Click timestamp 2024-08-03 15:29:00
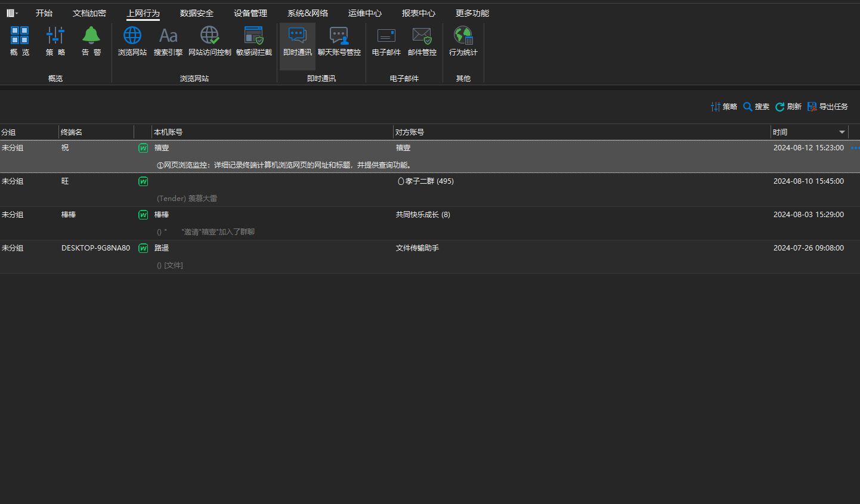 pyautogui.click(x=809, y=215)
